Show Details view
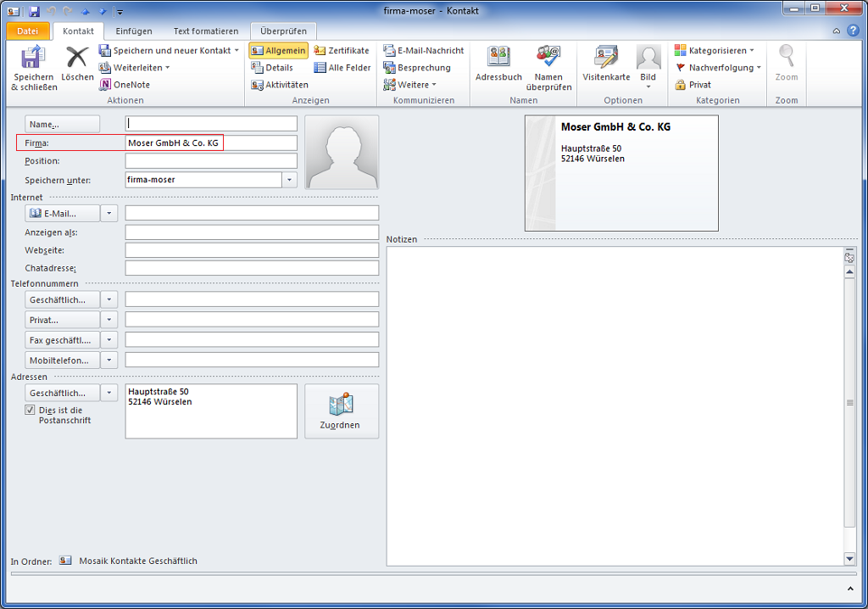 click(272, 68)
